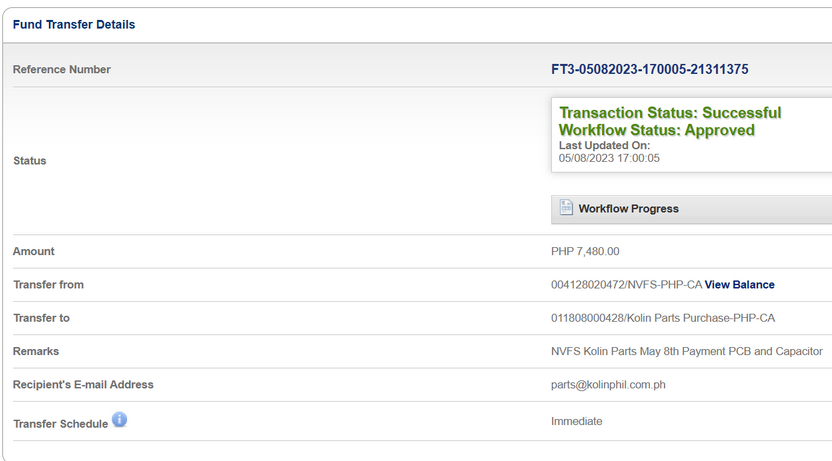Click the Workflow Progress document icon

tap(566, 208)
